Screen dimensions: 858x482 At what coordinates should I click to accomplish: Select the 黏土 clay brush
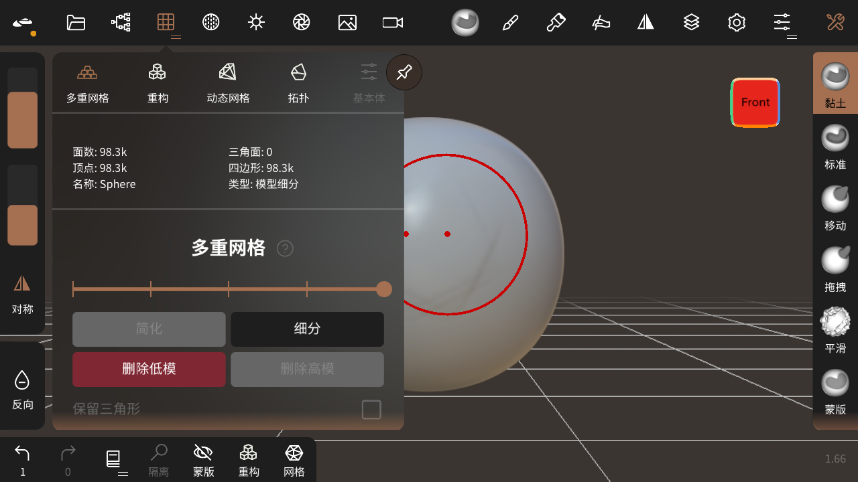tap(835, 85)
